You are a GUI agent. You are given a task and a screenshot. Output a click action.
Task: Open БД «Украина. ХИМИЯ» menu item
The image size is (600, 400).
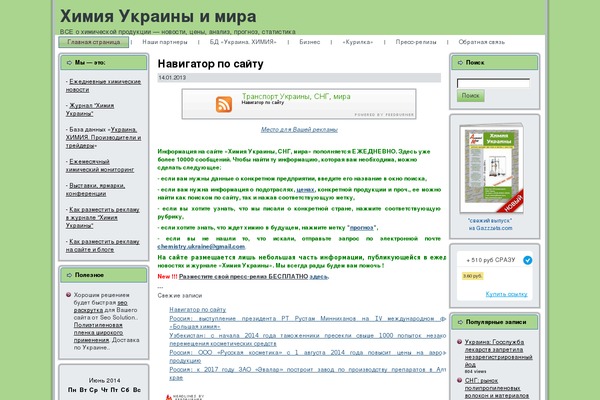(243, 42)
